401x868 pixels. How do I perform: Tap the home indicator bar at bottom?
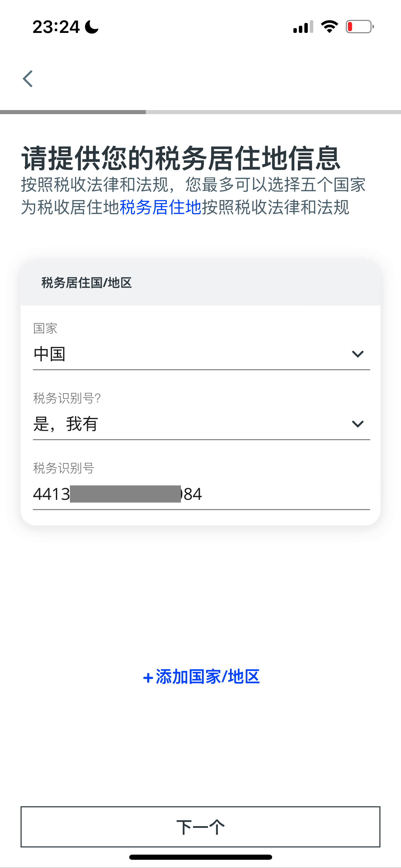[x=200, y=857]
